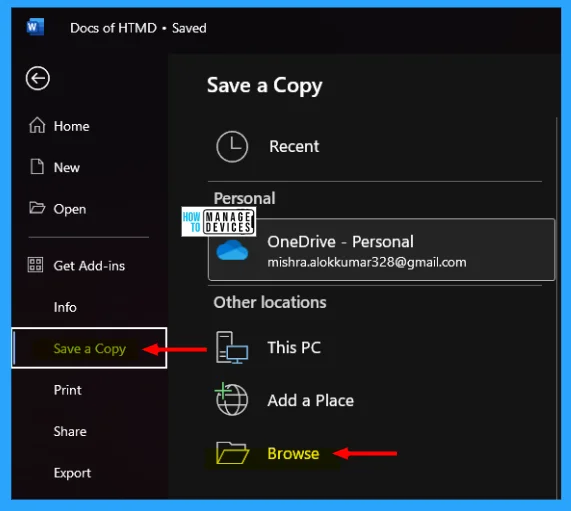Click the Word application logo icon
This screenshot has width=571, height=511.
point(35,27)
